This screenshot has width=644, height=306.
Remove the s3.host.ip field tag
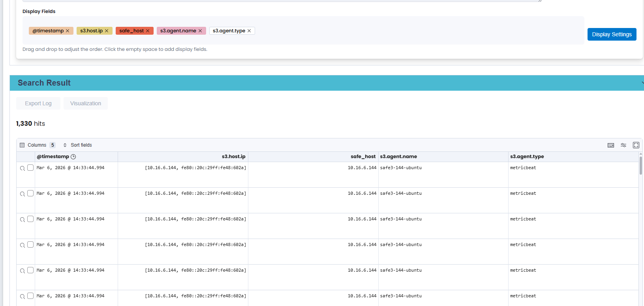pyautogui.click(x=107, y=31)
